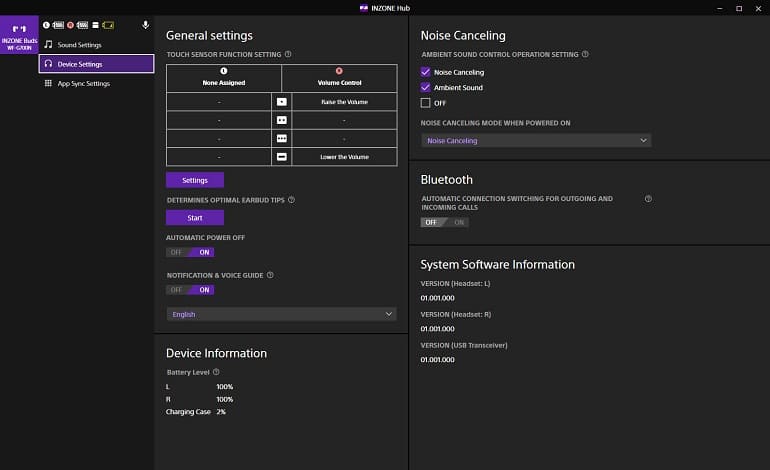This screenshot has width=770, height=470.
Task: Click the left battery level 100% value
Action: pos(225,387)
